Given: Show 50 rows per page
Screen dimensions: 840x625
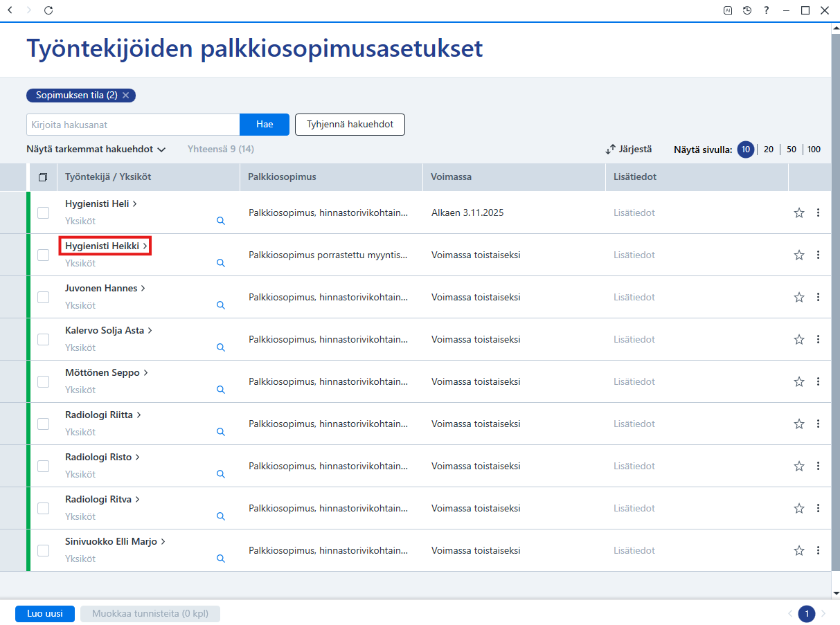Looking at the screenshot, I should pos(792,150).
